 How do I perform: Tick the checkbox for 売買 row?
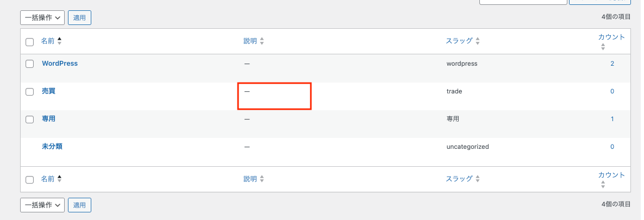[x=30, y=92]
